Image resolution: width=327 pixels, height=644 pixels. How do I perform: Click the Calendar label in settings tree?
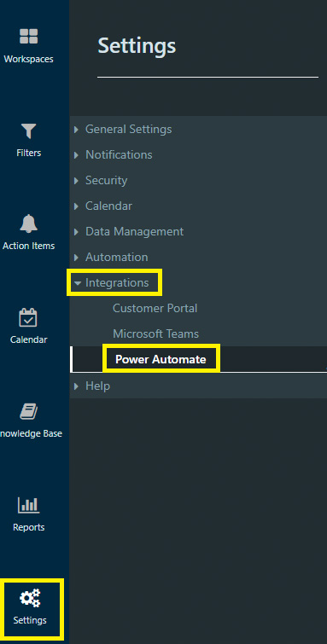click(x=108, y=206)
